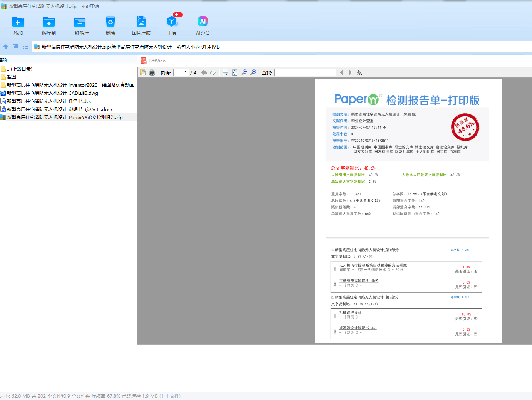Click the PdfView logo icon
532x400 pixels.
[x=144, y=61]
